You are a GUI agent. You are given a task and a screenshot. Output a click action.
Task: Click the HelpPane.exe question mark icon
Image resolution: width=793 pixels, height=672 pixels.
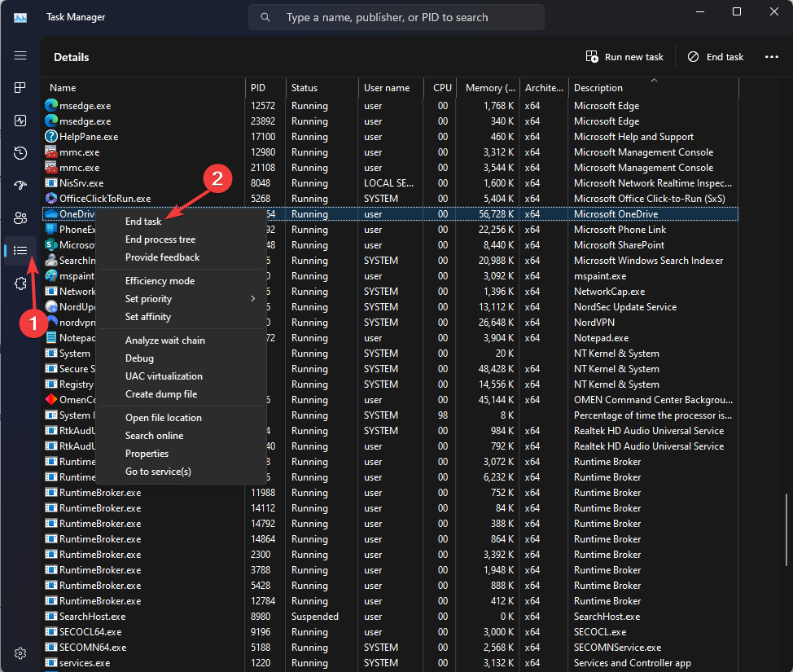pyautogui.click(x=51, y=136)
